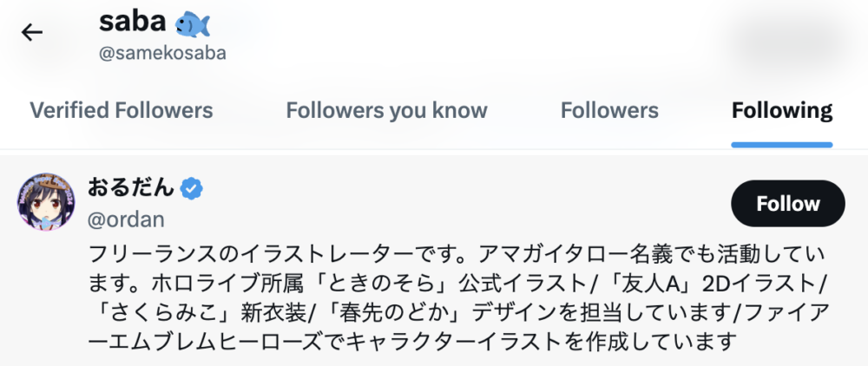
Task: Go back using the left arrow
Action: tap(32, 33)
